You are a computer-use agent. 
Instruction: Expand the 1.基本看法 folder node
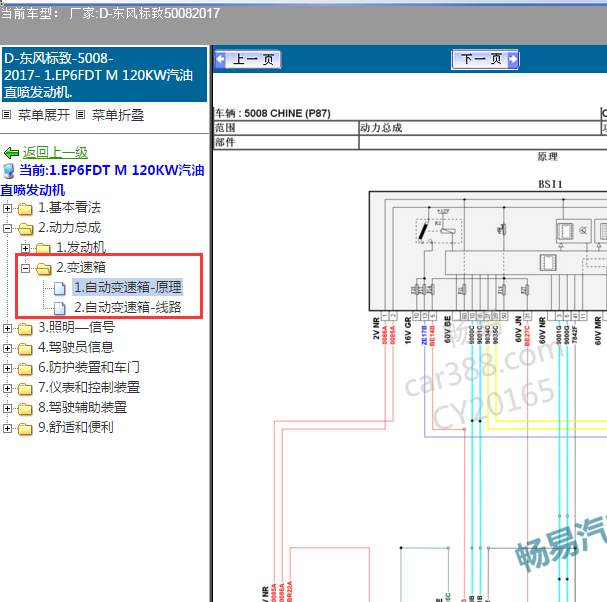7,208
